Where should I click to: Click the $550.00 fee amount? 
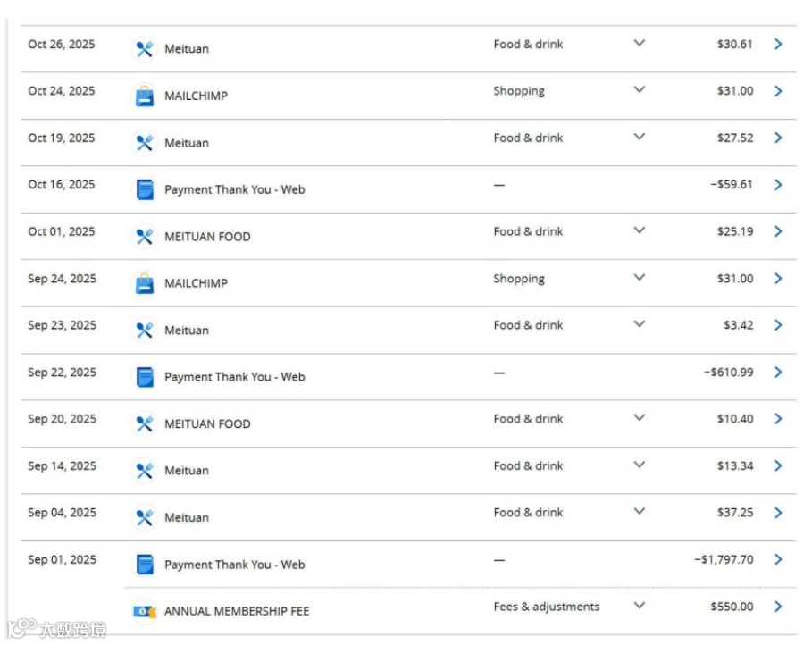(732, 607)
